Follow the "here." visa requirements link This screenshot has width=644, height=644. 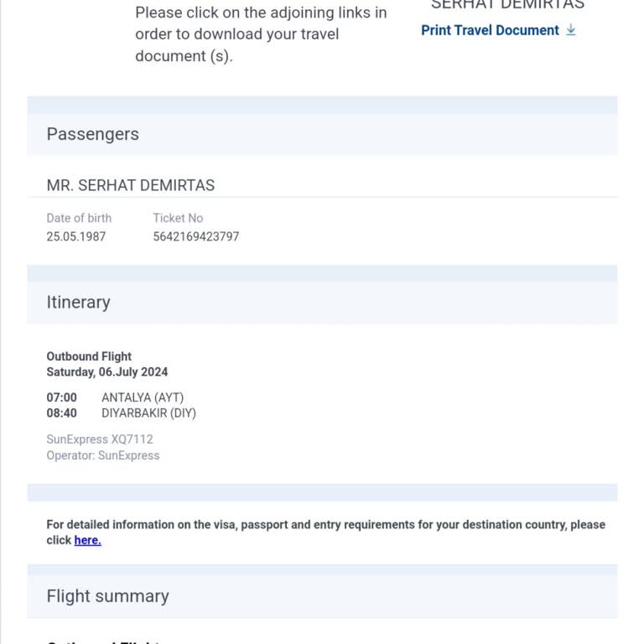(x=87, y=541)
